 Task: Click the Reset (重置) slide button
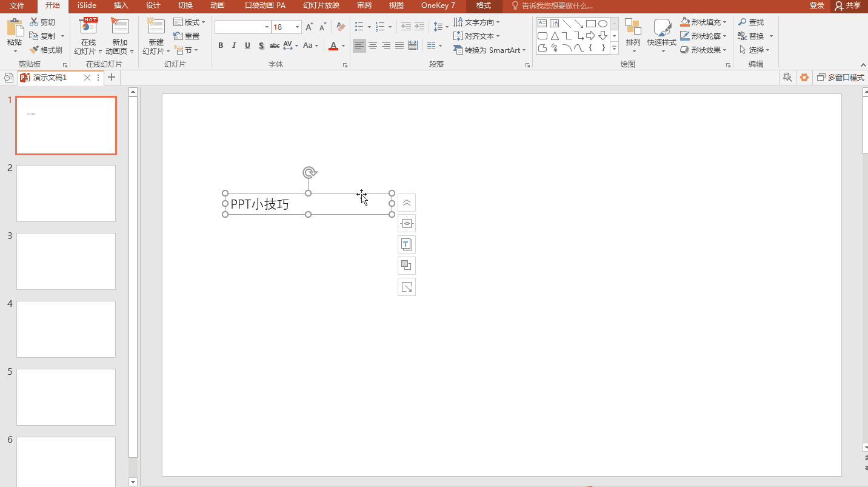pos(186,36)
